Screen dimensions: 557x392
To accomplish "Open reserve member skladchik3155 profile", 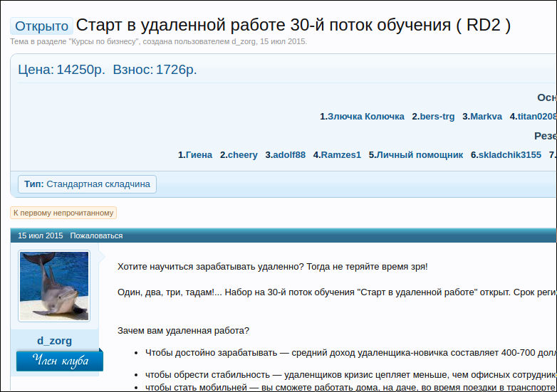I will tap(510, 154).
